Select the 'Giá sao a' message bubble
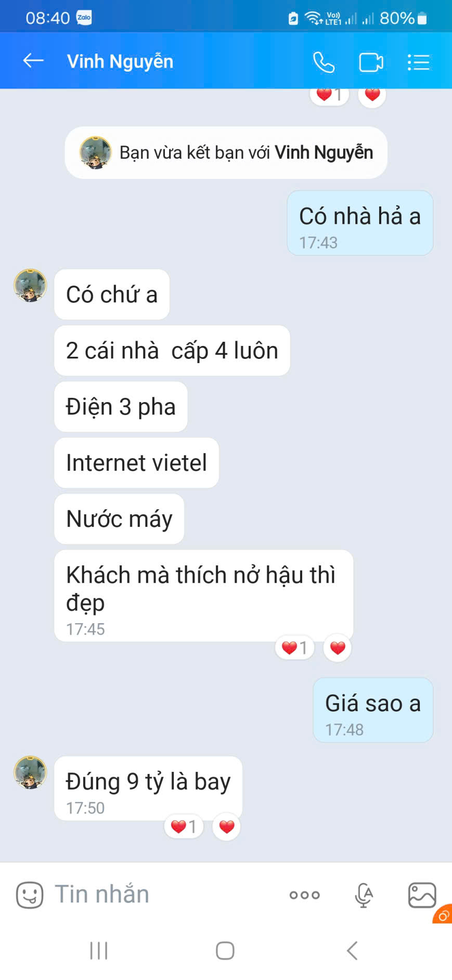 tap(373, 710)
